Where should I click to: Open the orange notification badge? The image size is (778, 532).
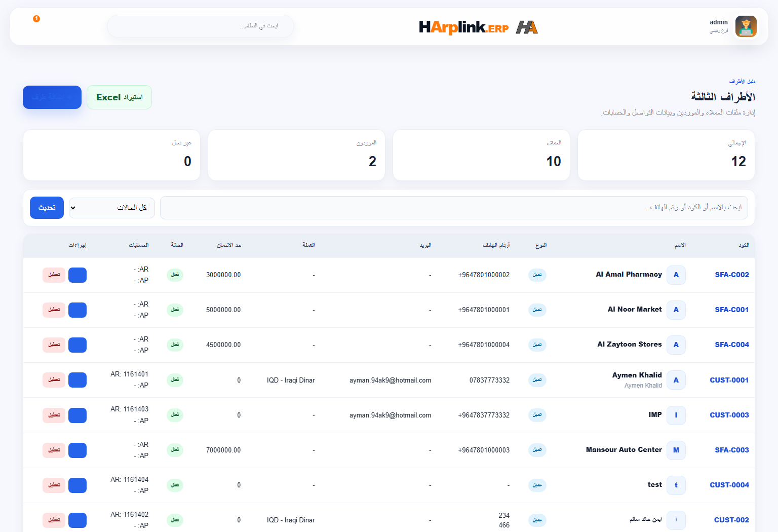pyautogui.click(x=36, y=19)
